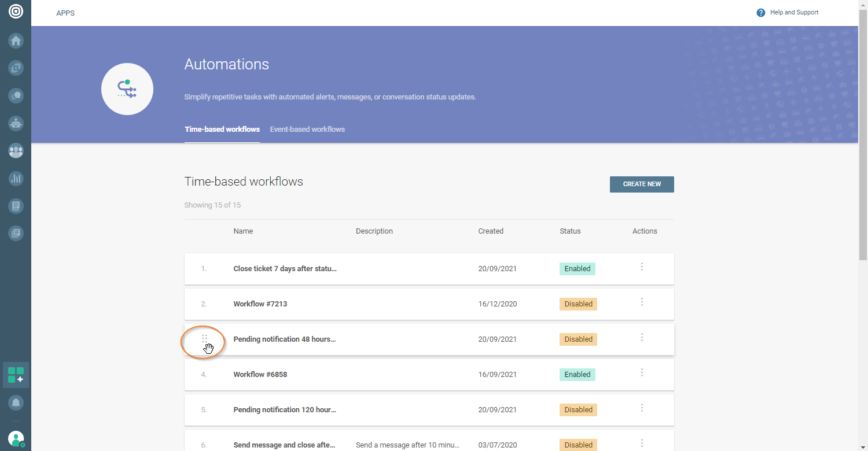
Task: Switch to Event-based workflows tab
Action: 307,130
